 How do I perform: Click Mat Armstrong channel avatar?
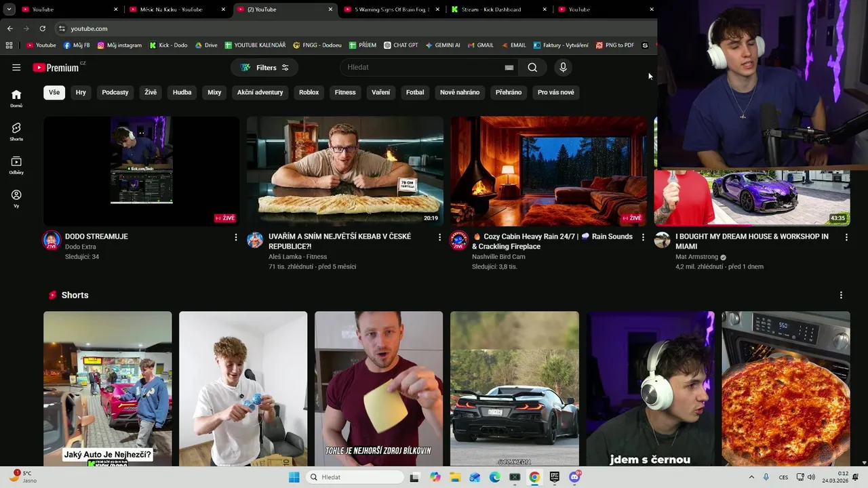[x=662, y=240]
